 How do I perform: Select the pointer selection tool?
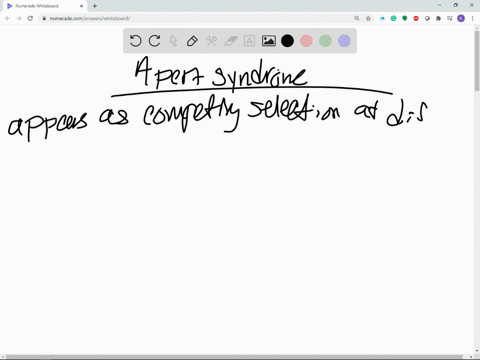pos(173,41)
